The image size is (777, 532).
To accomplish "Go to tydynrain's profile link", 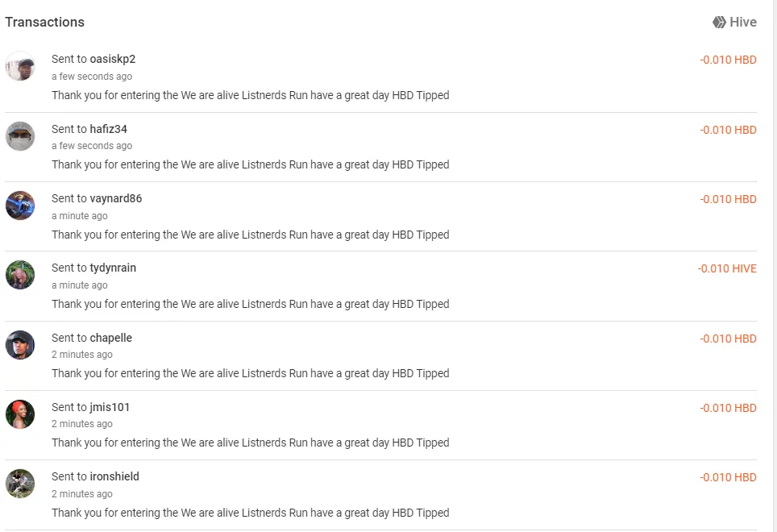I will click(113, 268).
